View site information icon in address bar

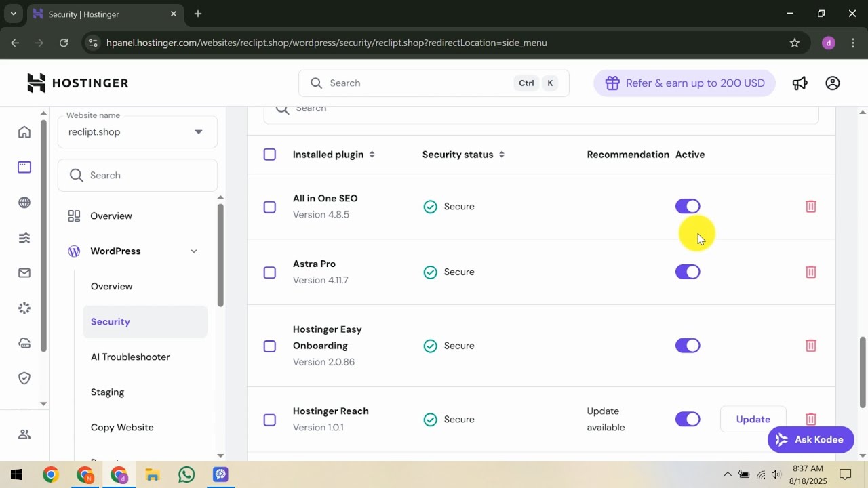coord(92,43)
